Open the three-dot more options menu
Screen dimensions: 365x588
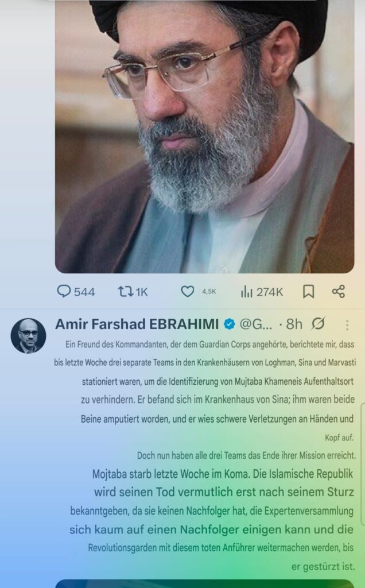347,325
